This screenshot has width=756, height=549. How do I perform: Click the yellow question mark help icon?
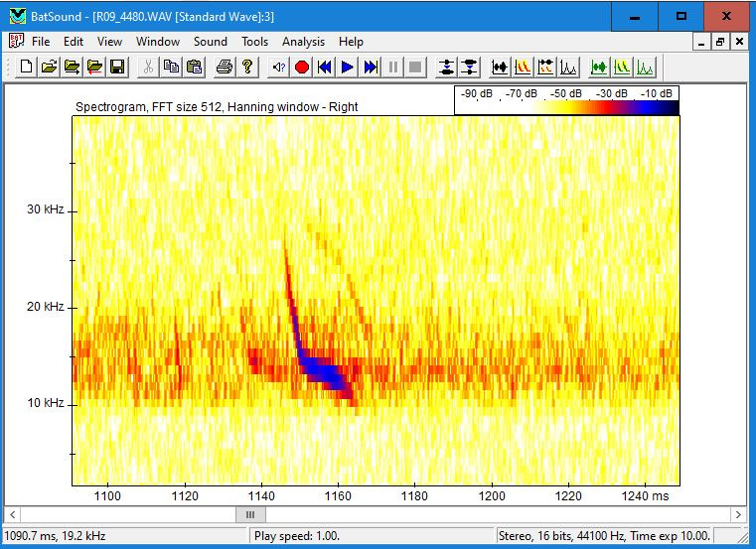(x=247, y=67)
